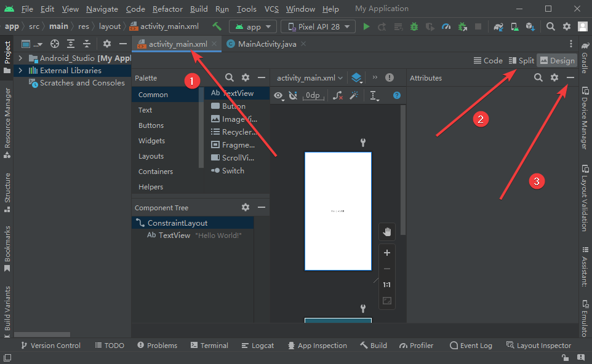Click the warnings exclamation icon in design toolbar
This screenshot has width=592, height=364.
click(x=390, y=77)
